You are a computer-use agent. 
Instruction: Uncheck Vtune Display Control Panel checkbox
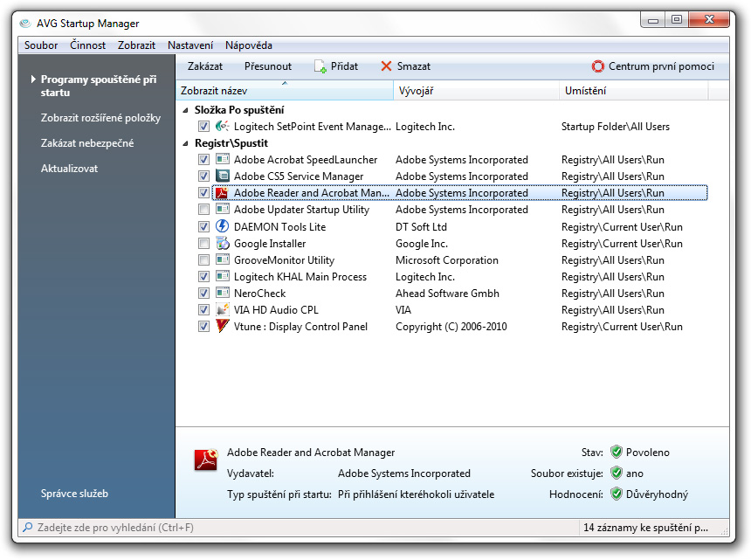click(203, 327)
